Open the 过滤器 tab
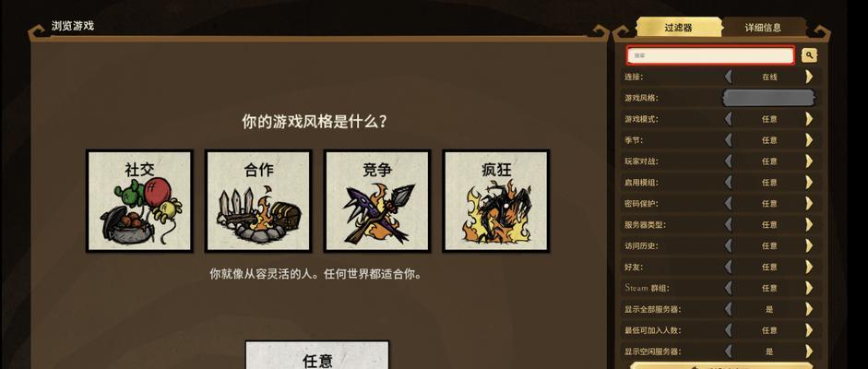The image size is (868, 369). [x=679, y=28]
